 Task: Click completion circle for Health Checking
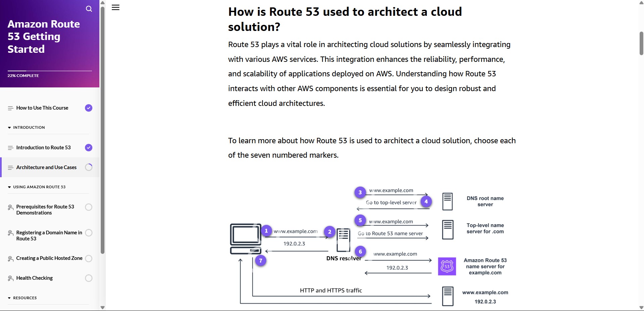point(89,278)
